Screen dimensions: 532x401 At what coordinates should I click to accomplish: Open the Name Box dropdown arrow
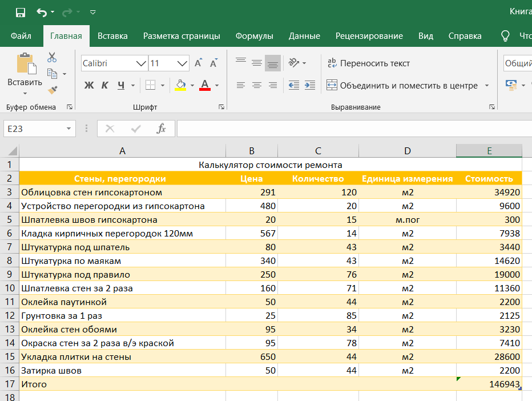click(68, 129)
